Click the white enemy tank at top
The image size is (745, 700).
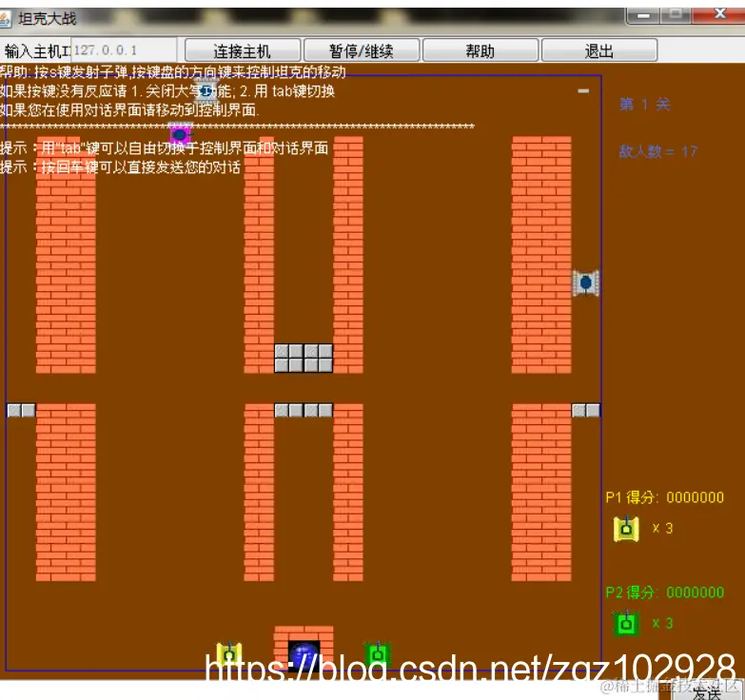point(206,91)
